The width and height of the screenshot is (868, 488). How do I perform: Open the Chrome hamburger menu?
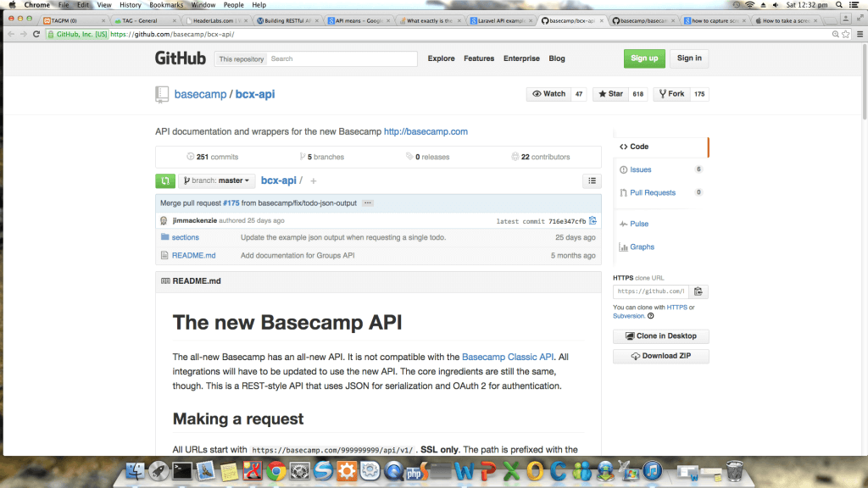click(860, 34)
